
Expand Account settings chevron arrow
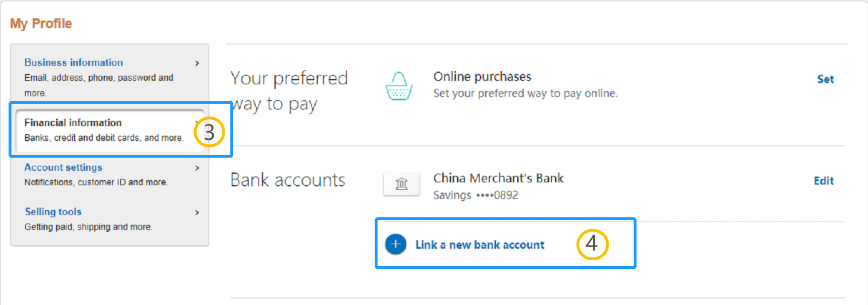(197, 168)
